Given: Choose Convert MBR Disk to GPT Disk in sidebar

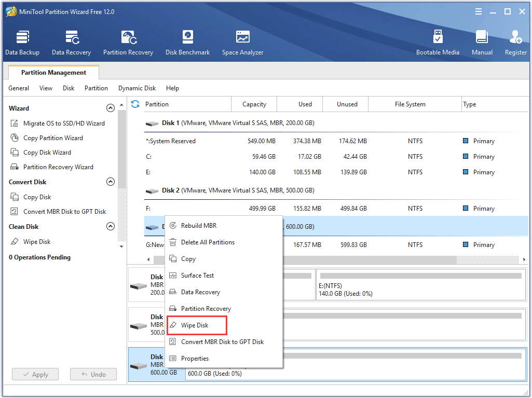Looking at the screenshot, I should [x=58, y=211].
